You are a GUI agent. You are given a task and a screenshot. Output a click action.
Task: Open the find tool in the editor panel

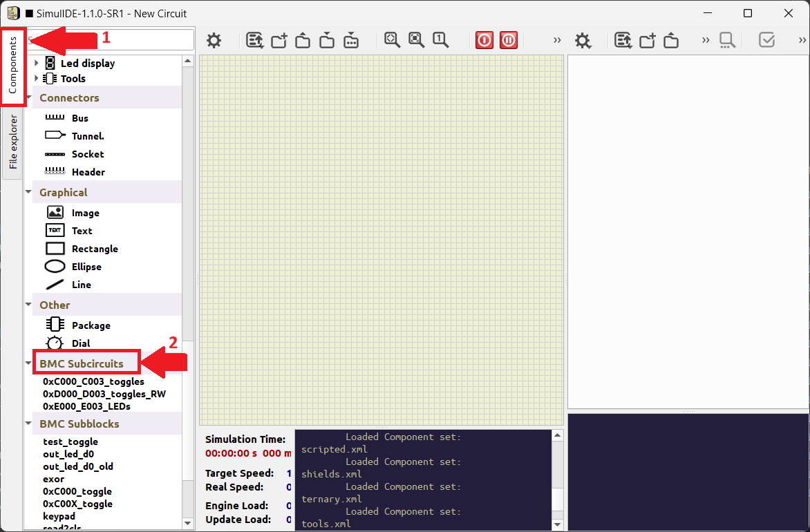pyautogui.click(x=727, y=40)
